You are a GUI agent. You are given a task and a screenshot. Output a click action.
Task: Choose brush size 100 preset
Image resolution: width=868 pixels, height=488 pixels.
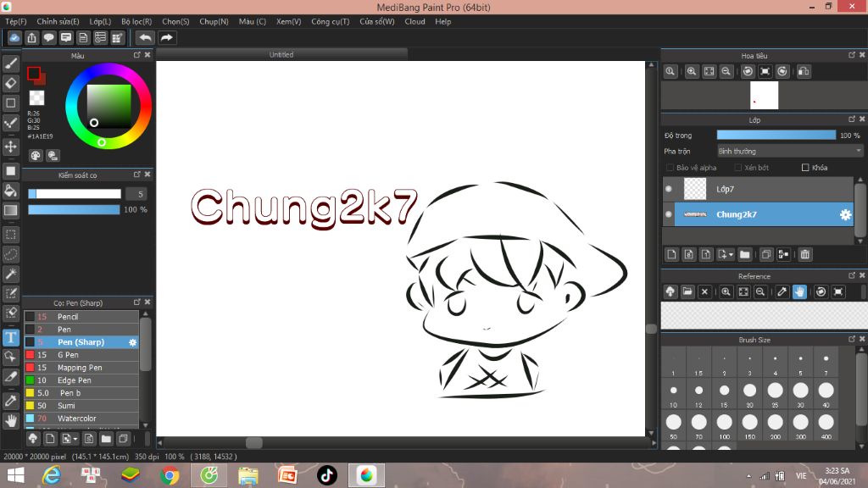724,425
